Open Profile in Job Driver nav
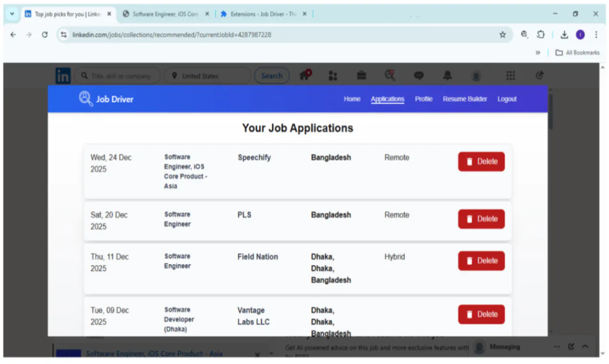The image size is (609, 364). [x=424, y=99]
